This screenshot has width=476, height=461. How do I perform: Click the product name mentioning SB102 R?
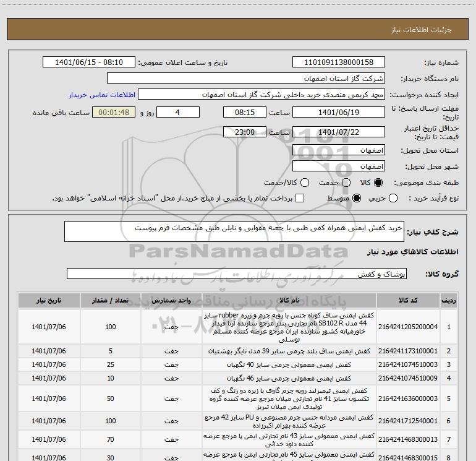pos(289,327)
